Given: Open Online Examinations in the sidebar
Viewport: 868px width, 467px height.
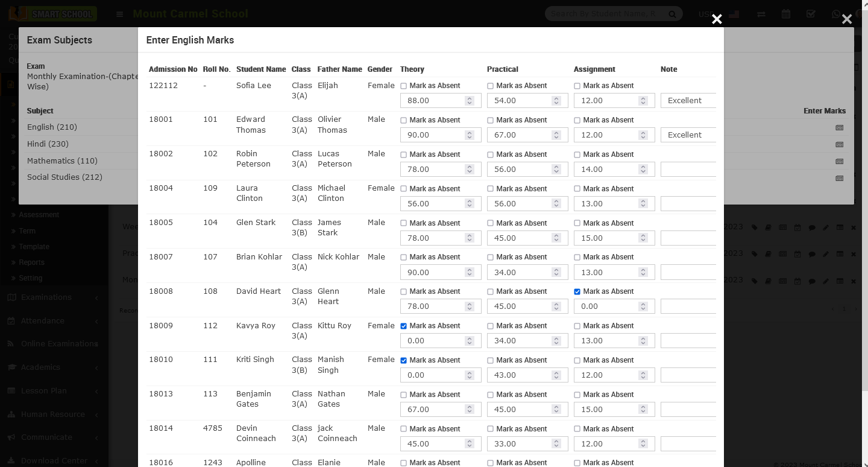Looking at the screenshot, I should click(59, 344).
